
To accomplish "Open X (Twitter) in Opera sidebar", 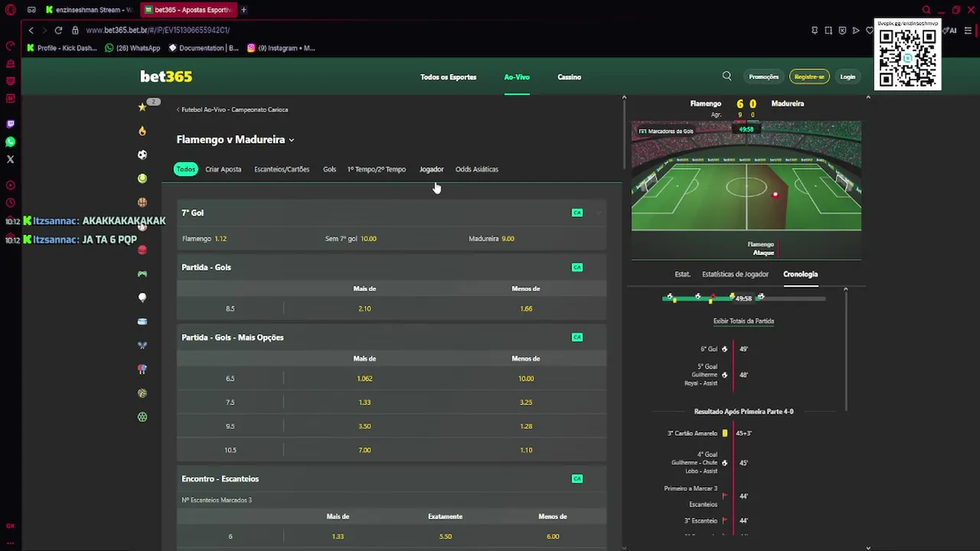I will point(10,159).
